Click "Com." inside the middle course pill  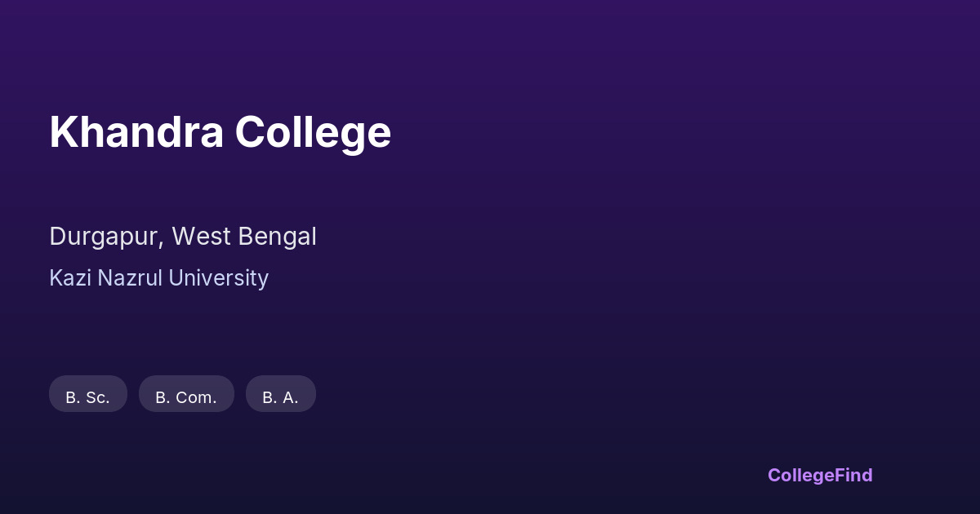[196, 397]
